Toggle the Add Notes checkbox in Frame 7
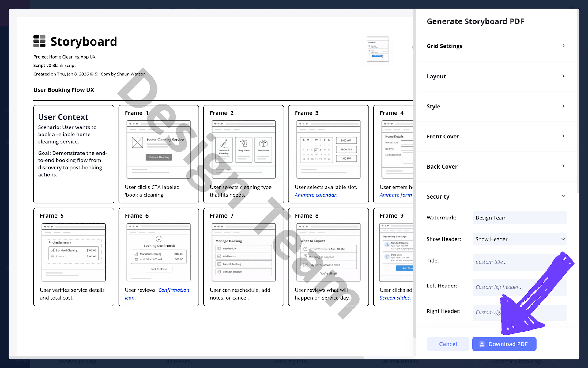The image size is (588, 368). coord(219,256)
